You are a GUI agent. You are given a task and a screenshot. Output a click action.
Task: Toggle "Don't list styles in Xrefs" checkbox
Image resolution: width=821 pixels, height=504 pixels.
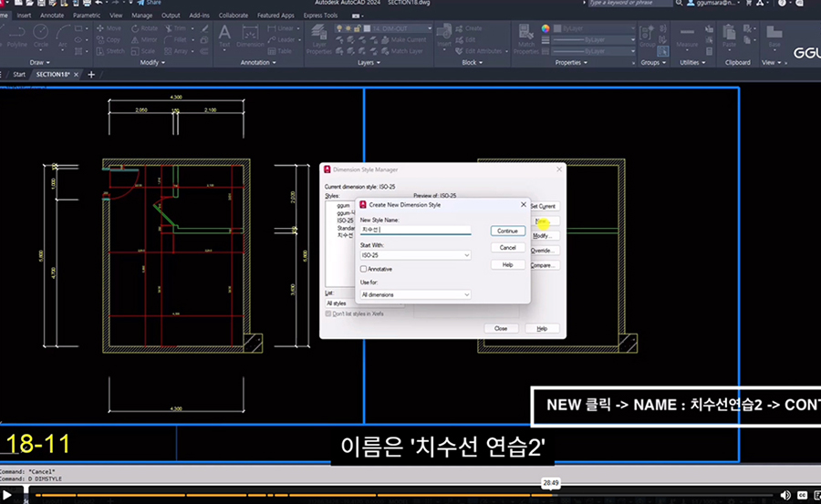(x=329, y=314)
